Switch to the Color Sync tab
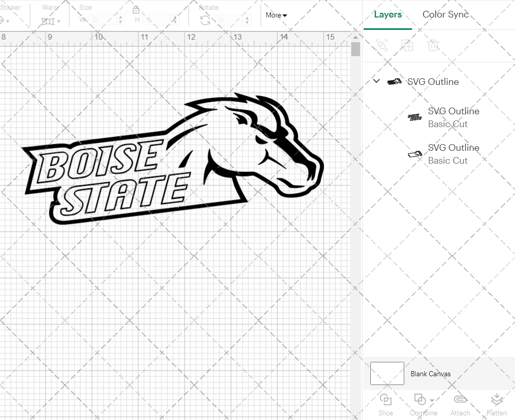 (445, 14)
